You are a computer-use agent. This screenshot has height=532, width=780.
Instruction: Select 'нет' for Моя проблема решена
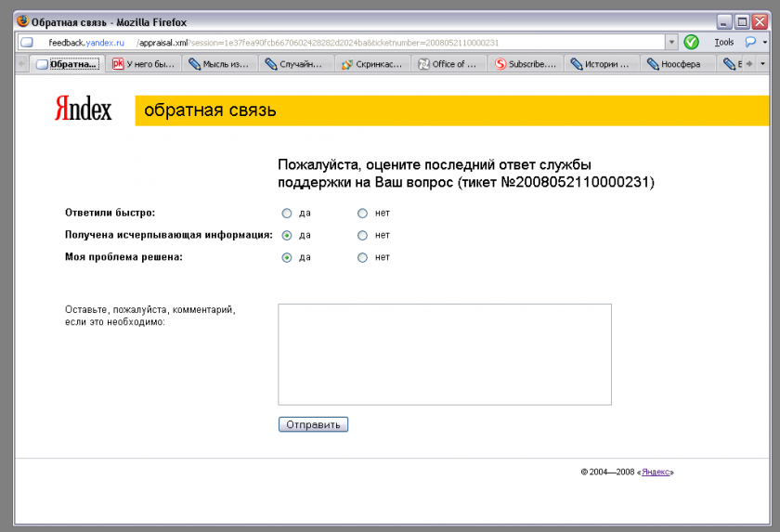[x=363, y=257]
